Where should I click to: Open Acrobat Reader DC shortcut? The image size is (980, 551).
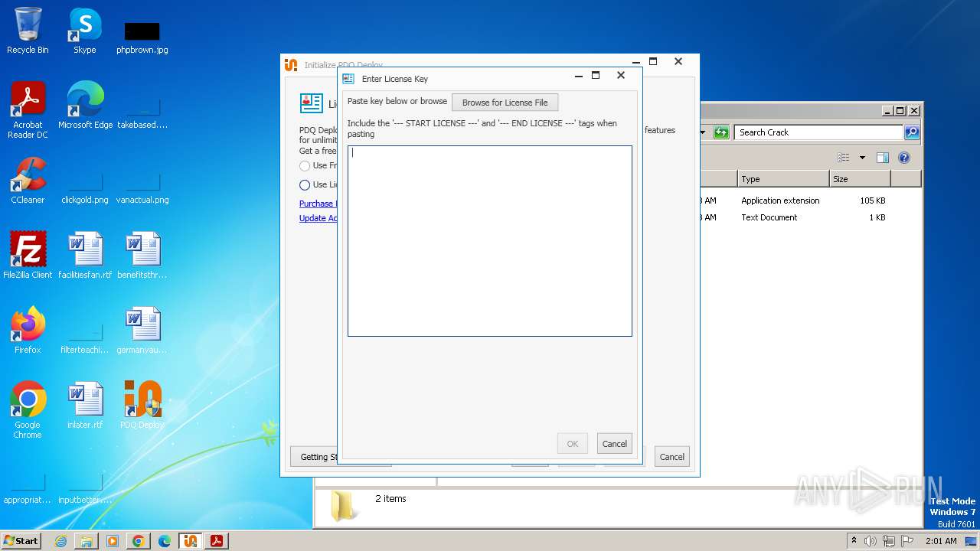pos(28,110)
